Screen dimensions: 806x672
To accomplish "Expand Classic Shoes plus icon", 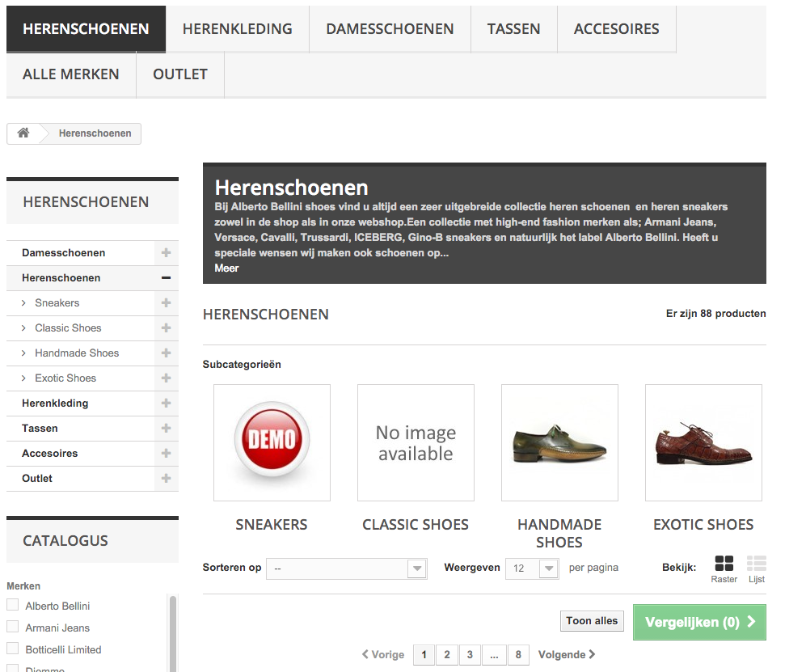I will [x=166, y=328].
